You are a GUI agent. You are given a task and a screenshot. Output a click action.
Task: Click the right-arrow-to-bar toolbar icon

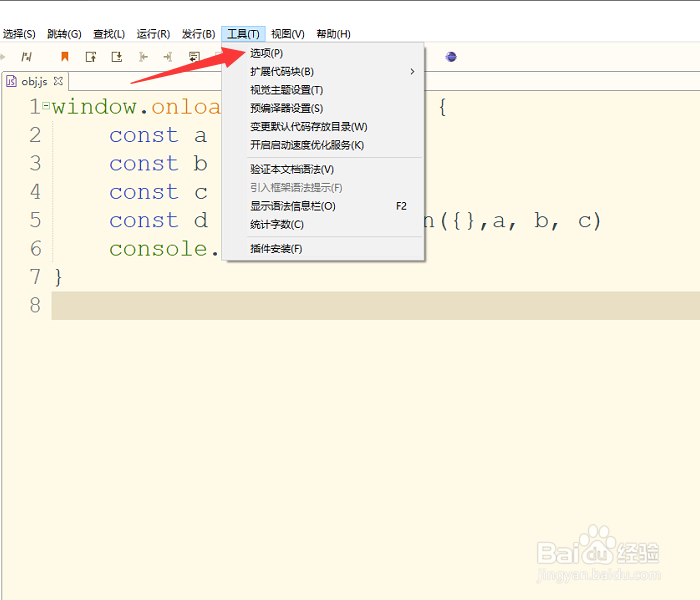168,57
